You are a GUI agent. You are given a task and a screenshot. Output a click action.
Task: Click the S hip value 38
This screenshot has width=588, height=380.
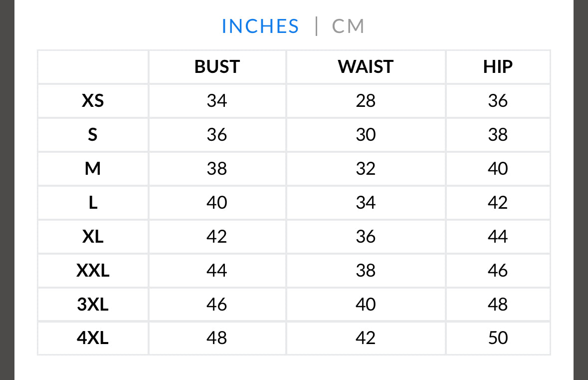point(498,135)
